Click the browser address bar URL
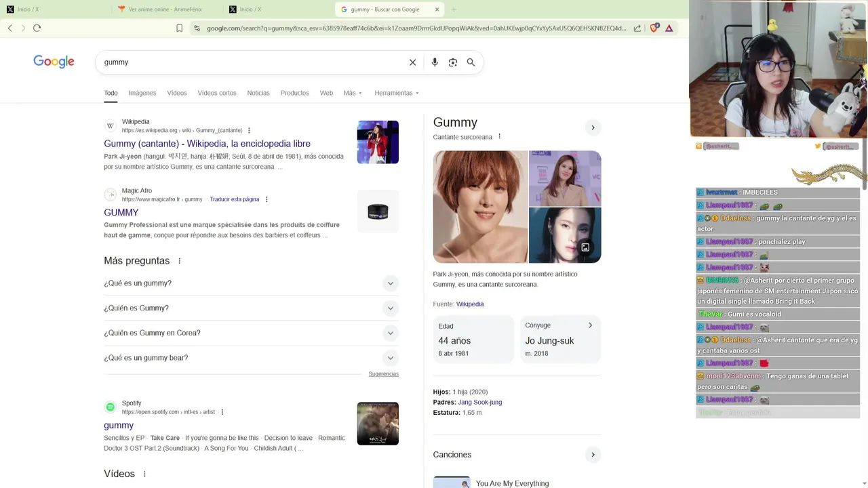Viewport: 868px width, 488px height. [x=416, y=28]
